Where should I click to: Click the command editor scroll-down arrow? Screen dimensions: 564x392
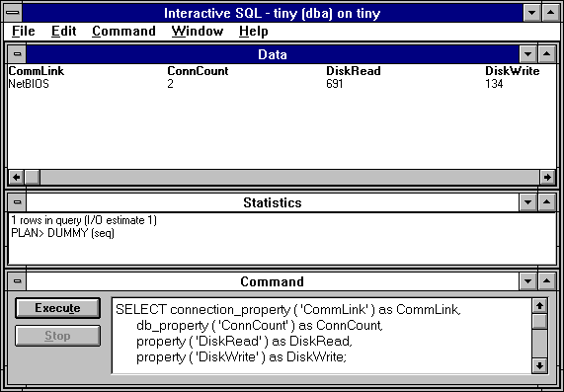pyautogui.click(x=539, y=365)
